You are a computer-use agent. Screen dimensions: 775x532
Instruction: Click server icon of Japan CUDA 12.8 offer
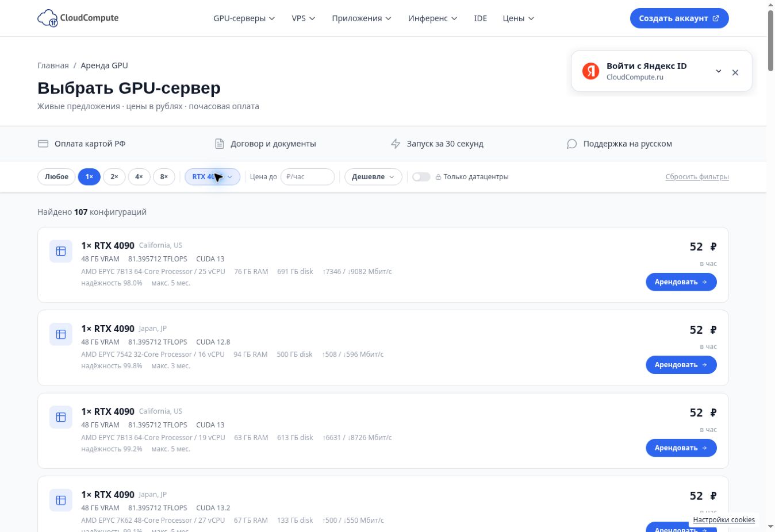coord(61,334)
